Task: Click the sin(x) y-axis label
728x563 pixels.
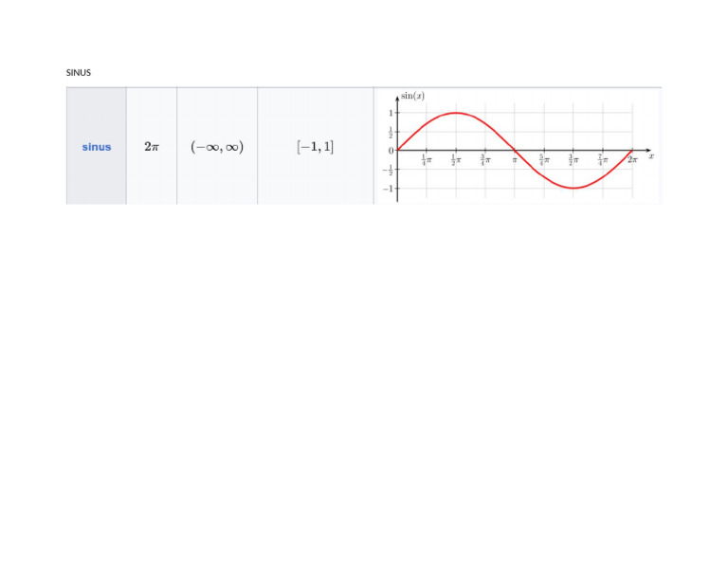Action: tap(412, 96)
